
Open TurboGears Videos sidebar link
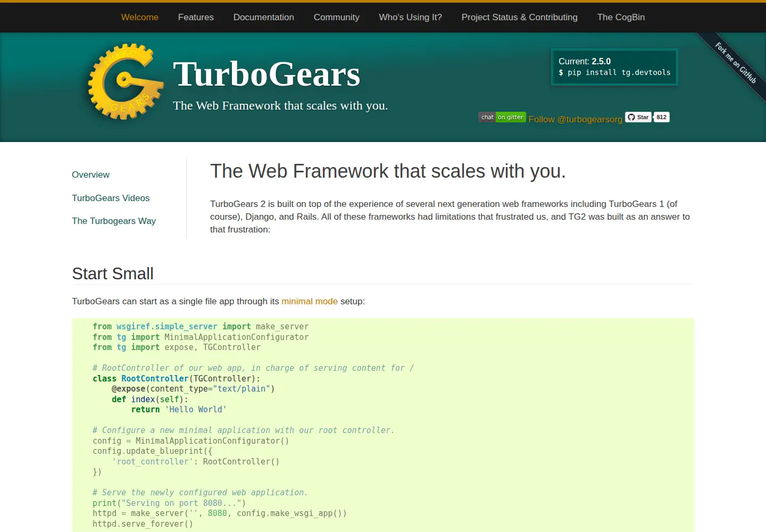click(111, 198)
